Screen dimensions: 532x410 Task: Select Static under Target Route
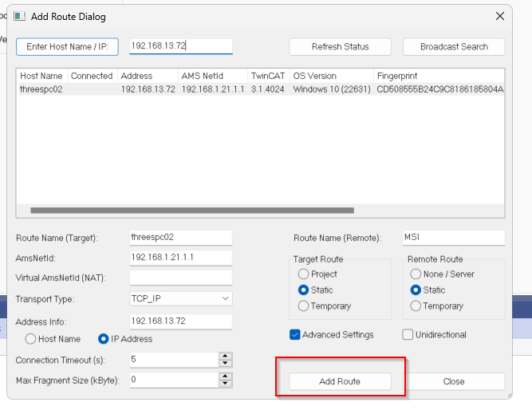(x=303, y=290)
